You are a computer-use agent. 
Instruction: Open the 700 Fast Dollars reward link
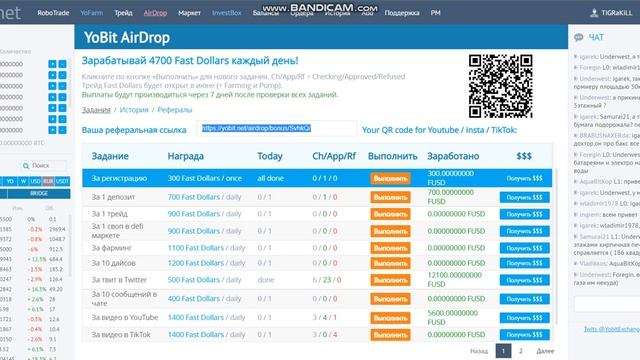click(193, 197)
